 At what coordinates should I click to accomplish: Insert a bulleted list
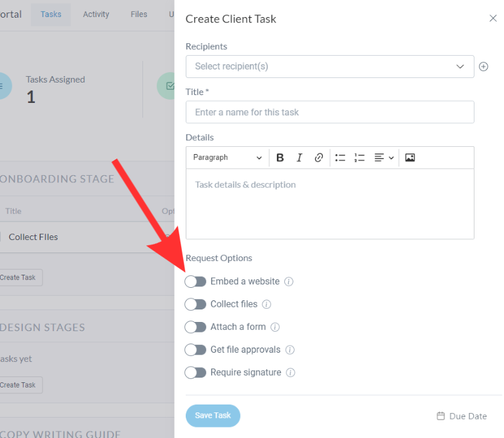click(340, 158)
